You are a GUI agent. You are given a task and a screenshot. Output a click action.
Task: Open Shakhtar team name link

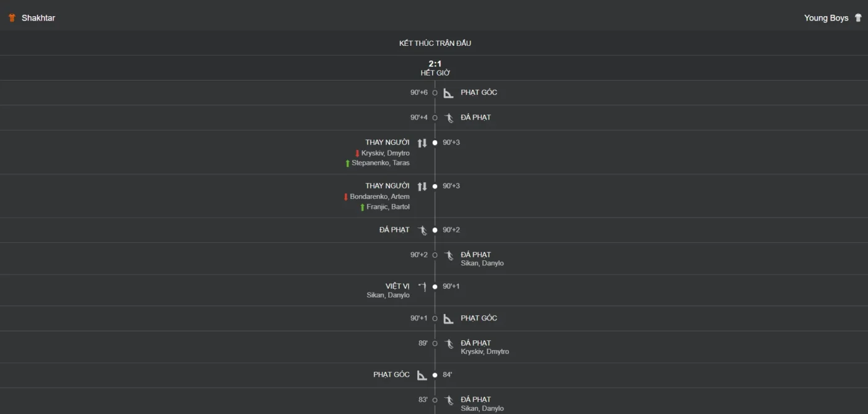(x=38, y=18)
